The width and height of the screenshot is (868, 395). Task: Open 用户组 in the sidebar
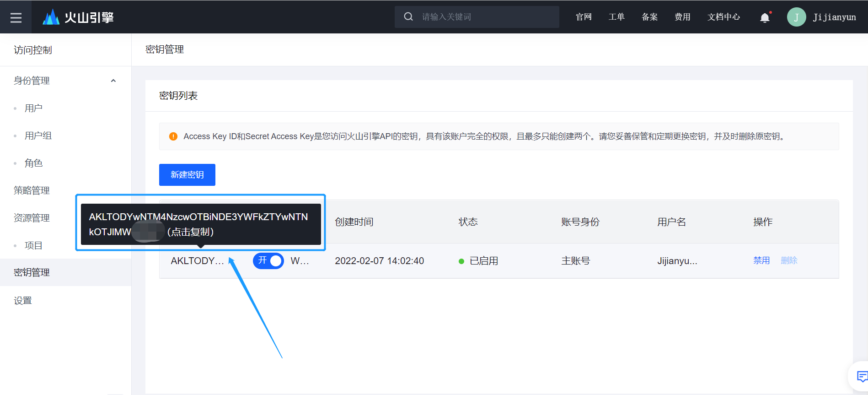coord(38,135)
